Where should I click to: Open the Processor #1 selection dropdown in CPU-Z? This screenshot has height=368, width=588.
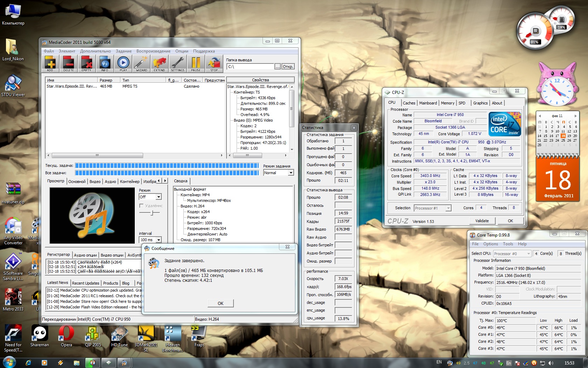(x=448, y=208)
